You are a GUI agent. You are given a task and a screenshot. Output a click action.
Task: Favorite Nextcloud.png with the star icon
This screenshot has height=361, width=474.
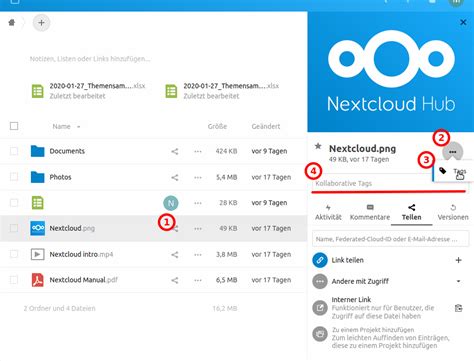click(318, 146)
